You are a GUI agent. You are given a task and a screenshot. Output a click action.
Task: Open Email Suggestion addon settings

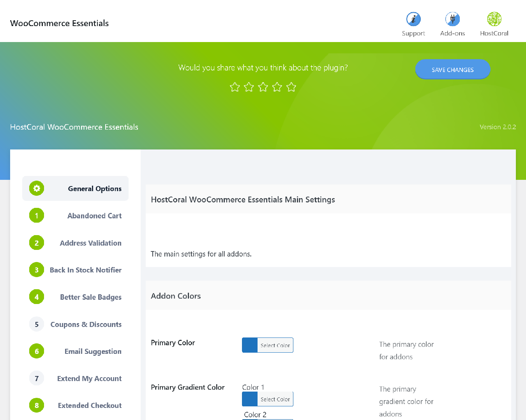pos(93,351)
